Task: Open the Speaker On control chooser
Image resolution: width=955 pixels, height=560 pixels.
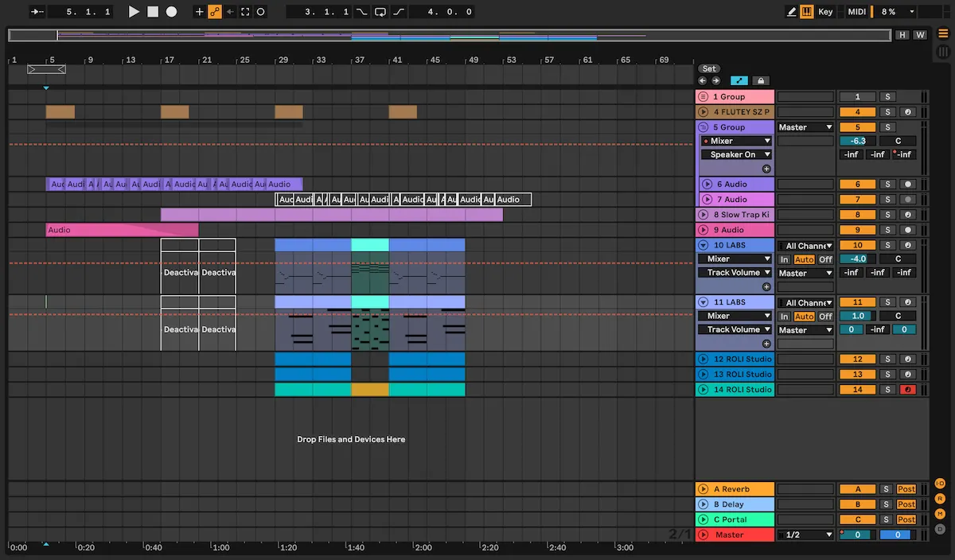Action: pyautogui.click(x=736, y=154)
